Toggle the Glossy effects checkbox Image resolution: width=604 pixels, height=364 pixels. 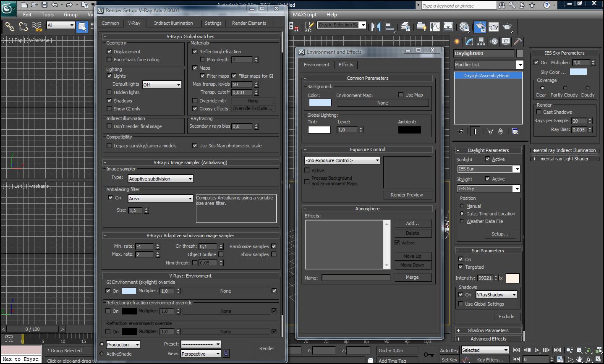click(195, 109)
